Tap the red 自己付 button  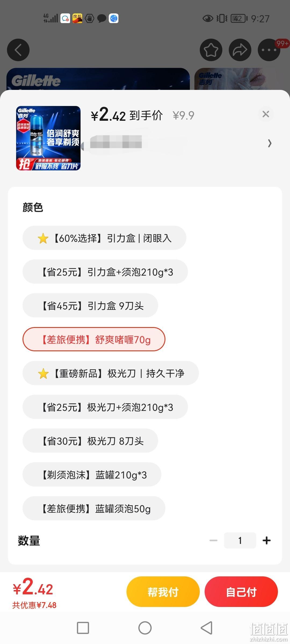[241, 592]
